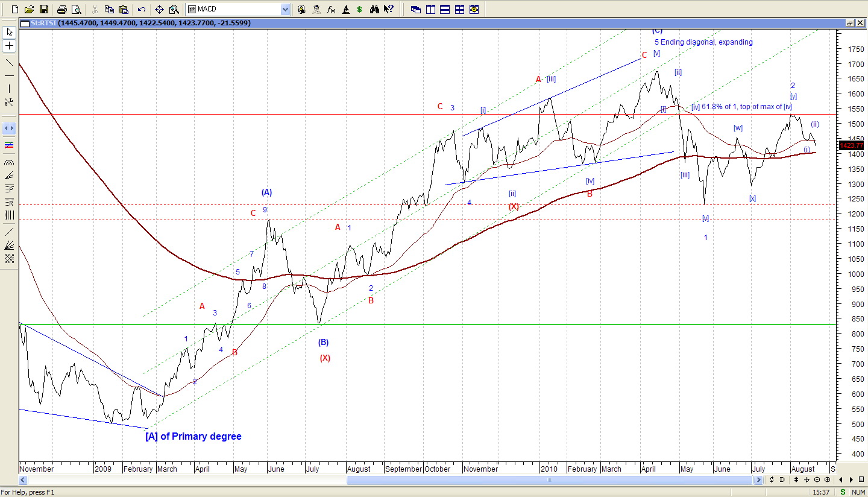The height and width of the screenshot is (497, 868).
Task: Activate the context help pointer icon
Action: click(389, 9)
